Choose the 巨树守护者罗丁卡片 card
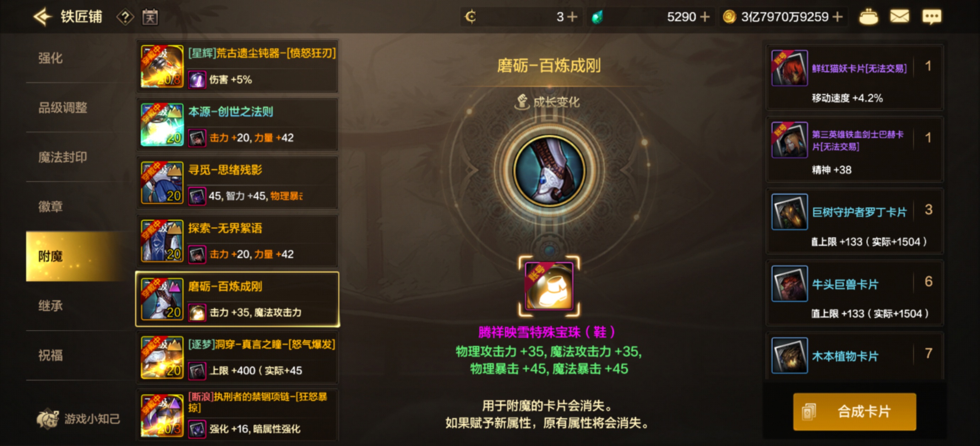Screen dimensions: 980x446 tap(854, 221)
